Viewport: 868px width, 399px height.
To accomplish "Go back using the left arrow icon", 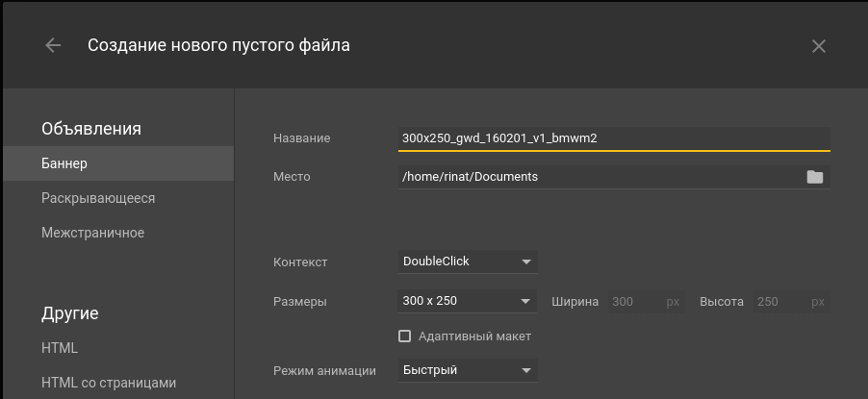I will pyautogui.click(x=53, y=45).
